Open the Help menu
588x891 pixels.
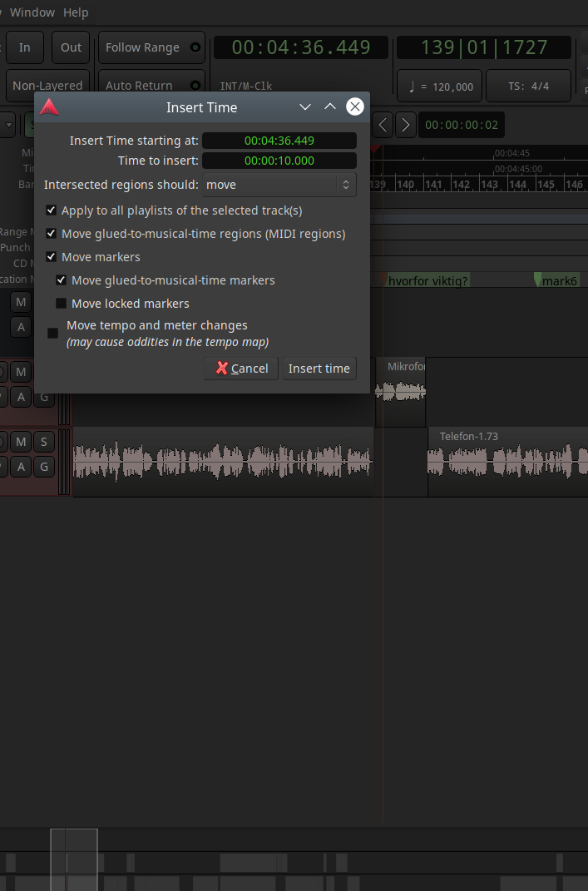pos(76,12)
